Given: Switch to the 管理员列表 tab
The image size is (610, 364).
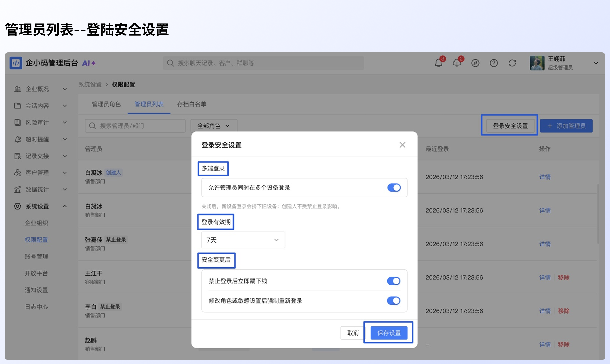Looking at the screenshot, I should coord(149,104).
